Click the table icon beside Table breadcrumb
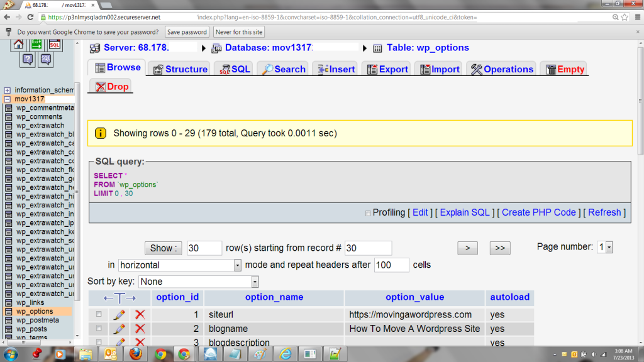Image resolution: width=644 pixels, height=362 pixels. point(377,48)
